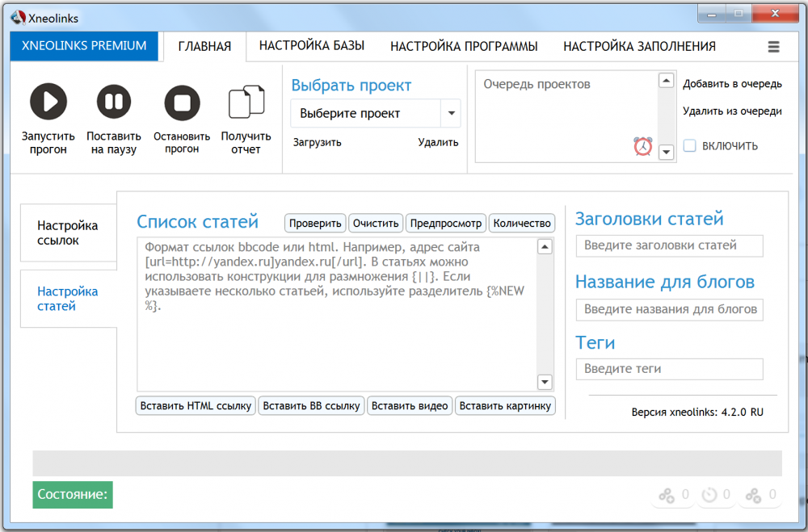Click the timer counter icon at bottom
This screenshot has width=808, height=532.
click(x=709, y=496)
